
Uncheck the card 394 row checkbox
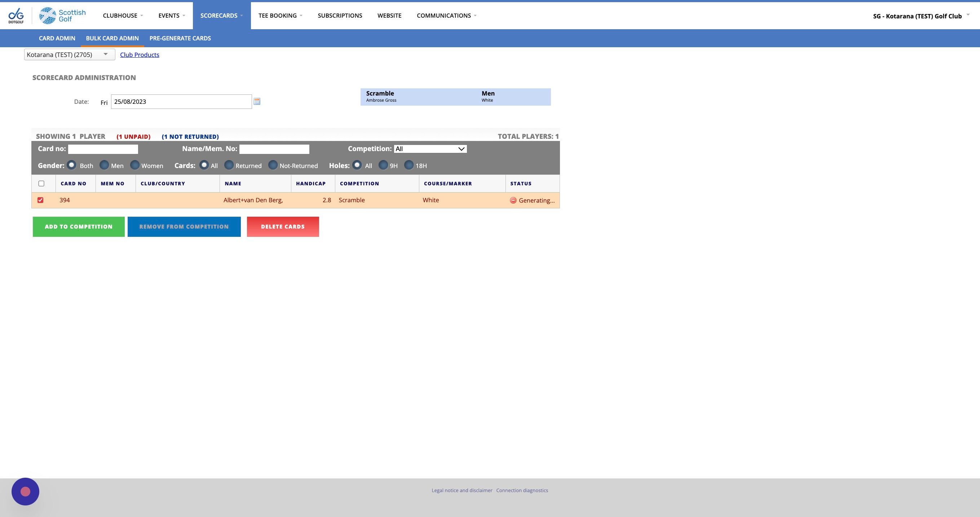tap(40, 200)
